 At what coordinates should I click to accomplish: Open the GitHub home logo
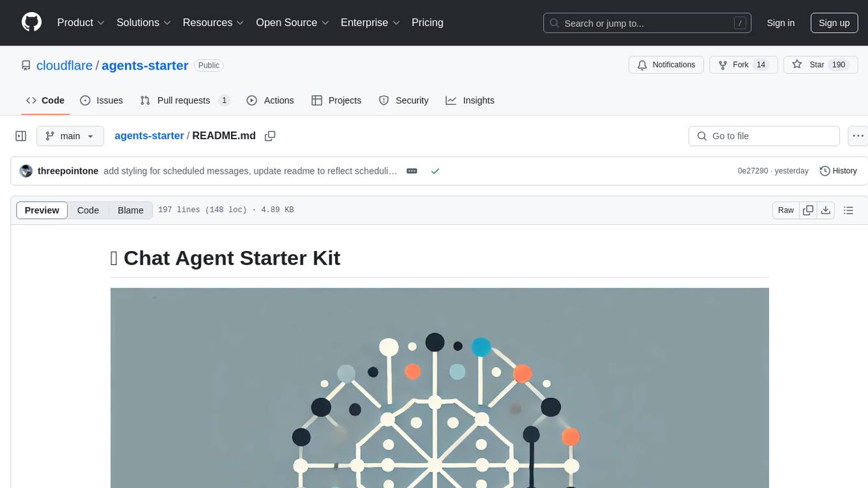[x=31, y=22]
